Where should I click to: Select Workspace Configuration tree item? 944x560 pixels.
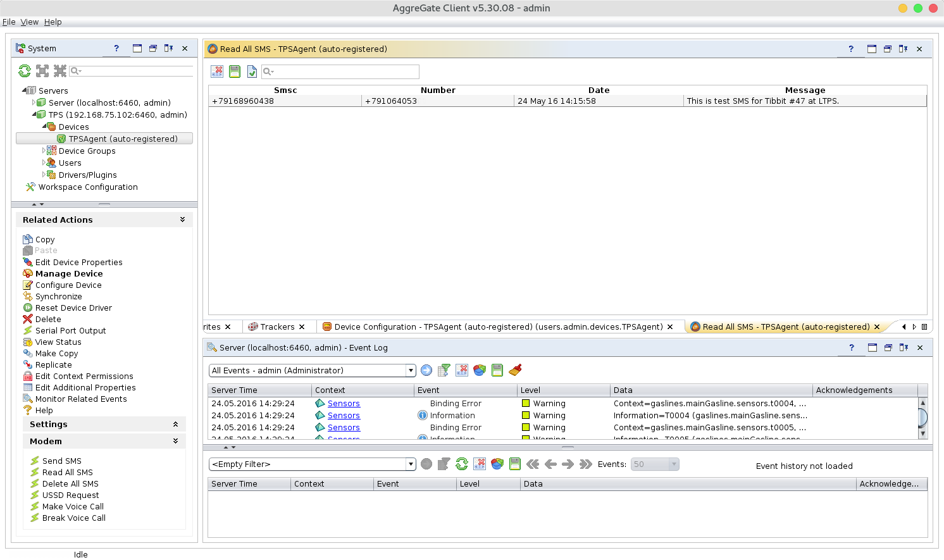tap(88, 187)
